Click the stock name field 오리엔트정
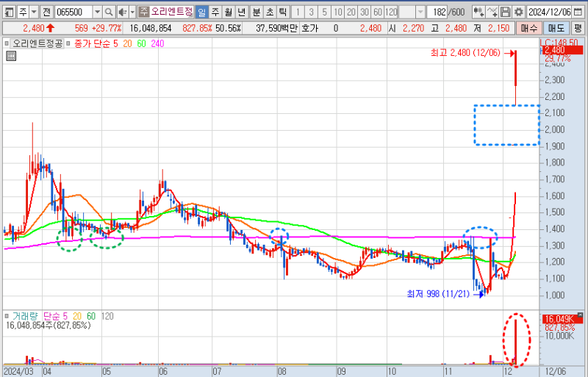Screen dimensions: 588x377 171,12
